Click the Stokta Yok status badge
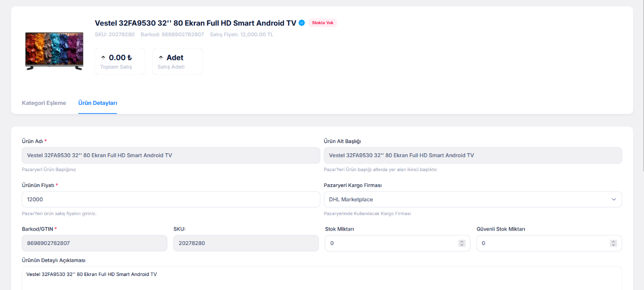Image resolution: width=644 pixels, height=290 pixels. point(322,23)
